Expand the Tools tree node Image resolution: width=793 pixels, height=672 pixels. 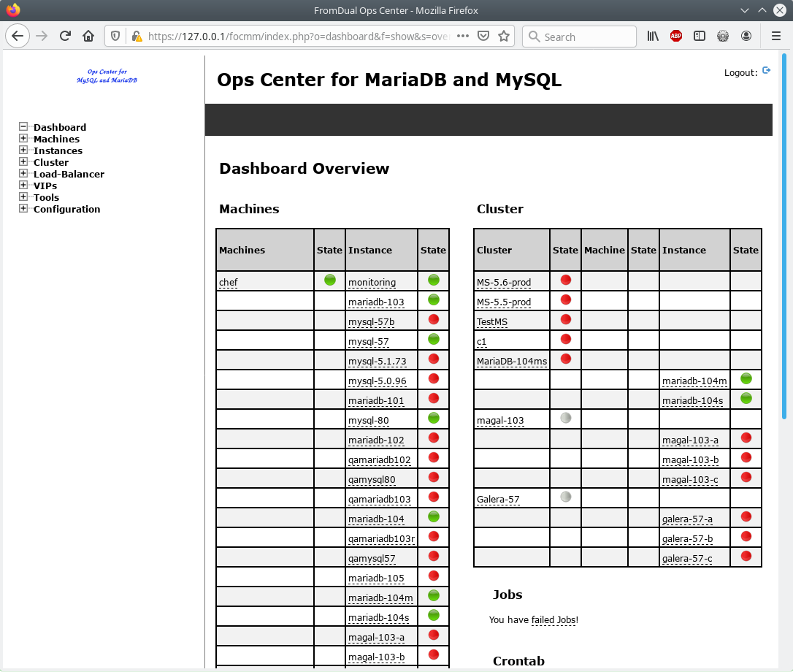[x=23, y=196]
